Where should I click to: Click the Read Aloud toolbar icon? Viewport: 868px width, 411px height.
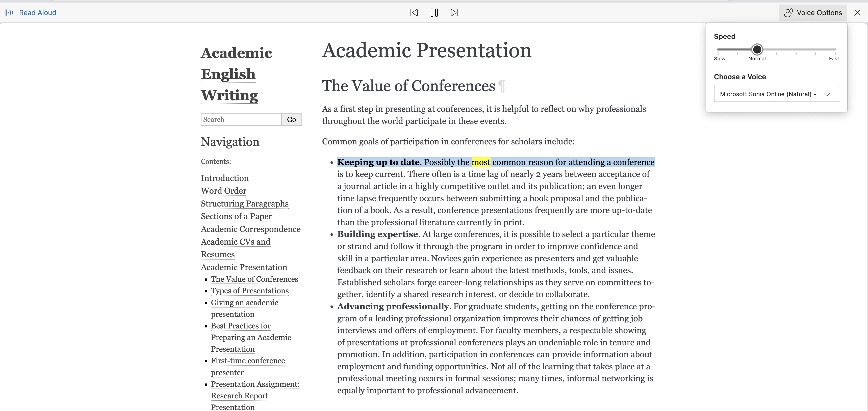[9, 12]
